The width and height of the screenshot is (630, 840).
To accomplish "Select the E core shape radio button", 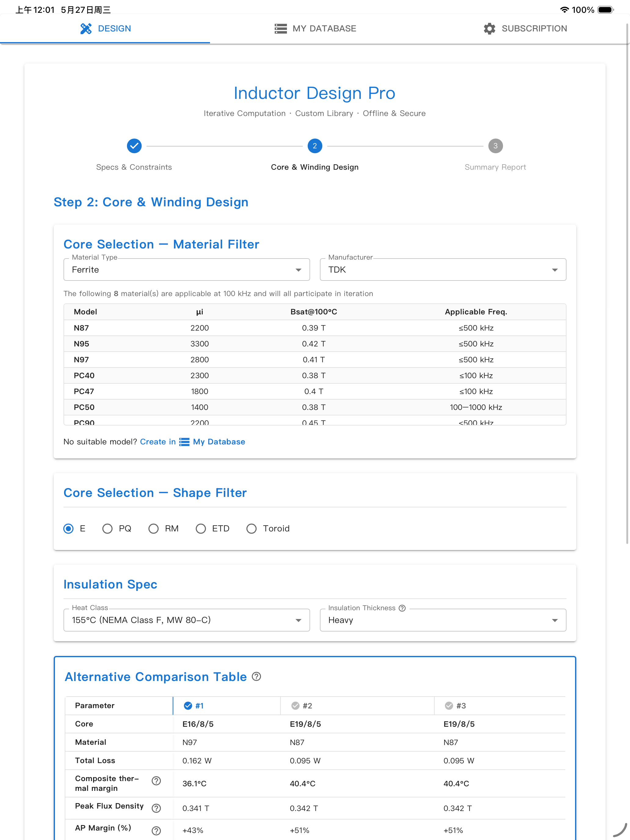I will [x=68, y=529].
